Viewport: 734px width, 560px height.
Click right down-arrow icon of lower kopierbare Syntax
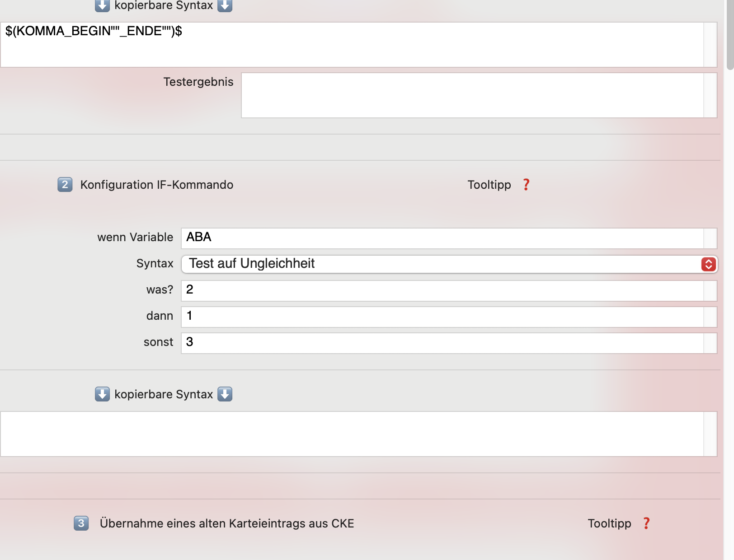225,394
